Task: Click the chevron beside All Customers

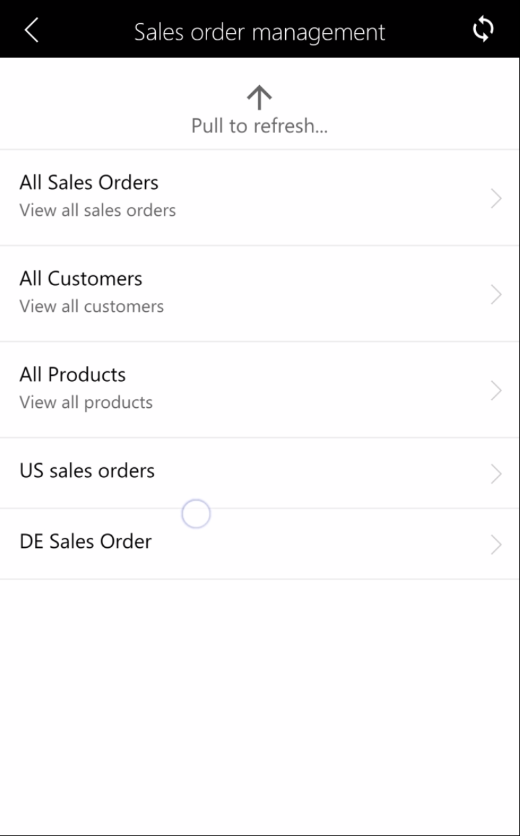Action: pyautogui.click(x=497, y=294)
